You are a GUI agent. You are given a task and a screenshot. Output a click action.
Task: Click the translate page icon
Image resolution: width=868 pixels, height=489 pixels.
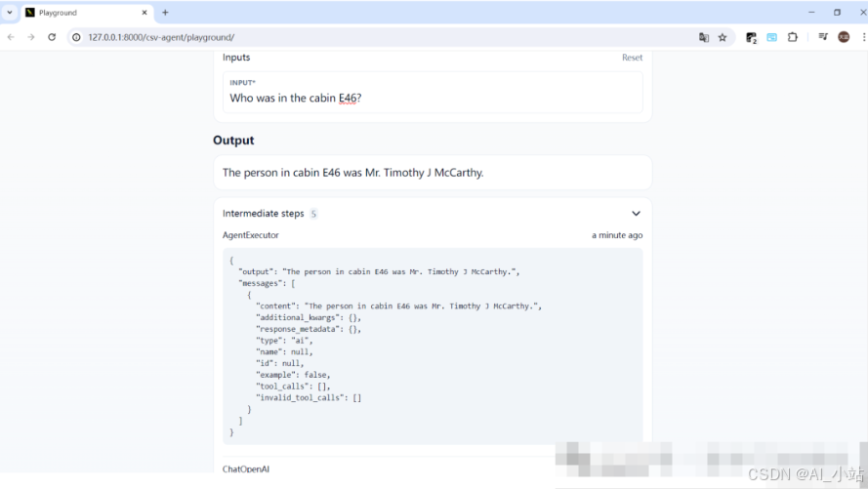(x=703, y=37)
